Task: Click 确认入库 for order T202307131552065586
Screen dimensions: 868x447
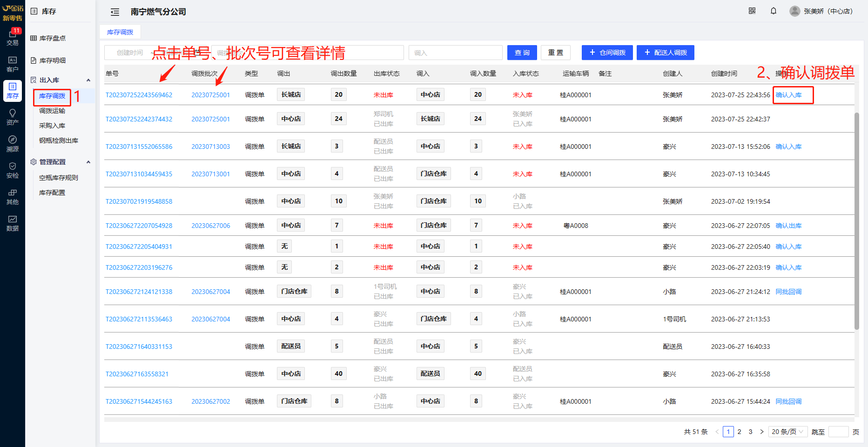Action: point(788,147)
